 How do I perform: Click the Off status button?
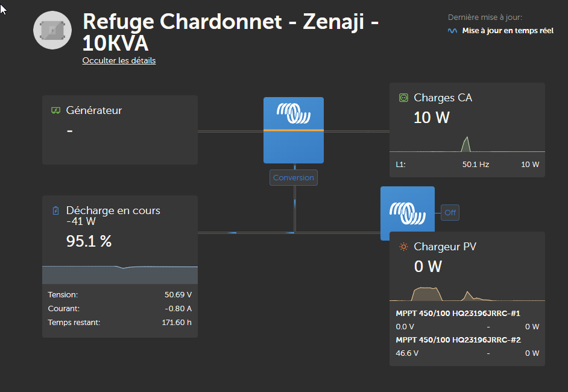click(450, 213)
